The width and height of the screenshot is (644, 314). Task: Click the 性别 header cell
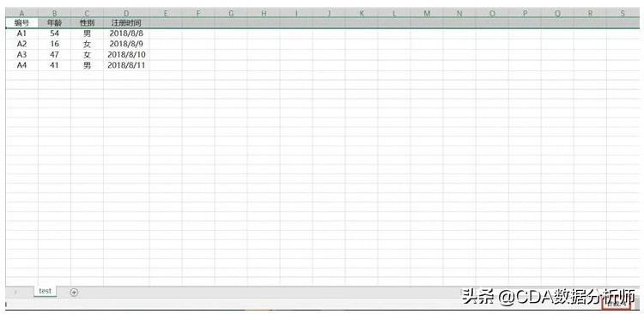87,23
